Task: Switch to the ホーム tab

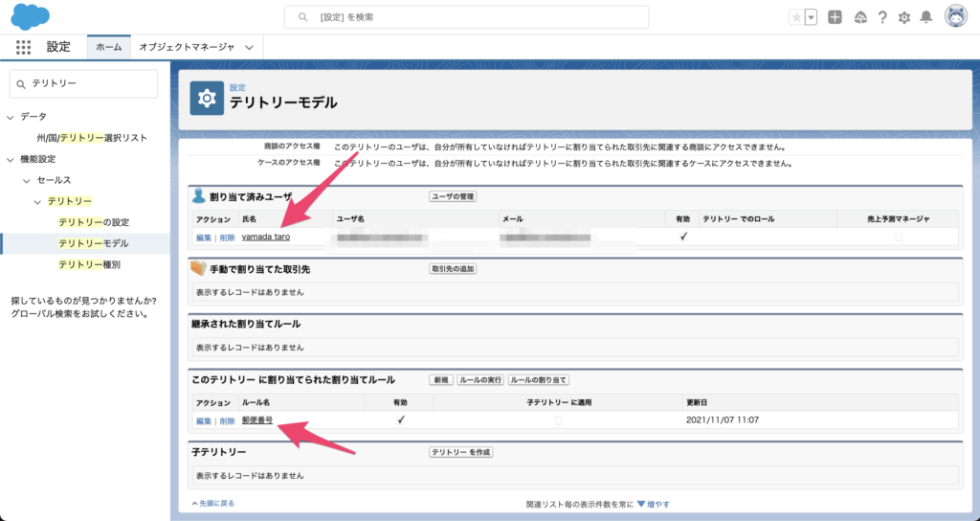Action: pyautogui.click(x=108, y=47)
